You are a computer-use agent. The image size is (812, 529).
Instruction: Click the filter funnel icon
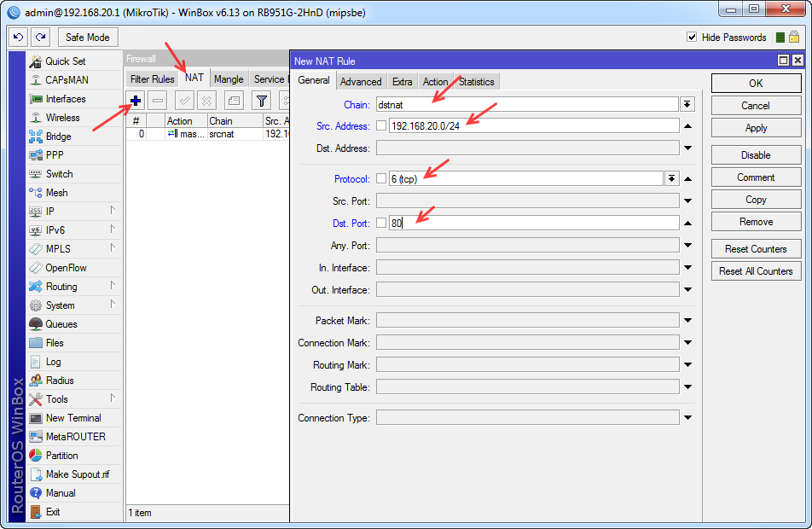pyautogui.click(x=262, y=101)
